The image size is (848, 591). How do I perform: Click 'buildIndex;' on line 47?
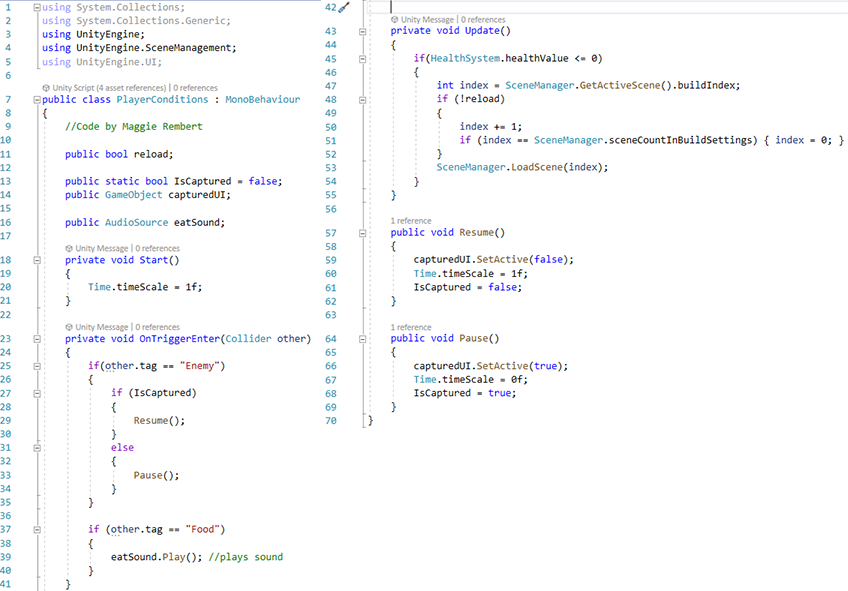pyautogui.click(x=709, y=85)
